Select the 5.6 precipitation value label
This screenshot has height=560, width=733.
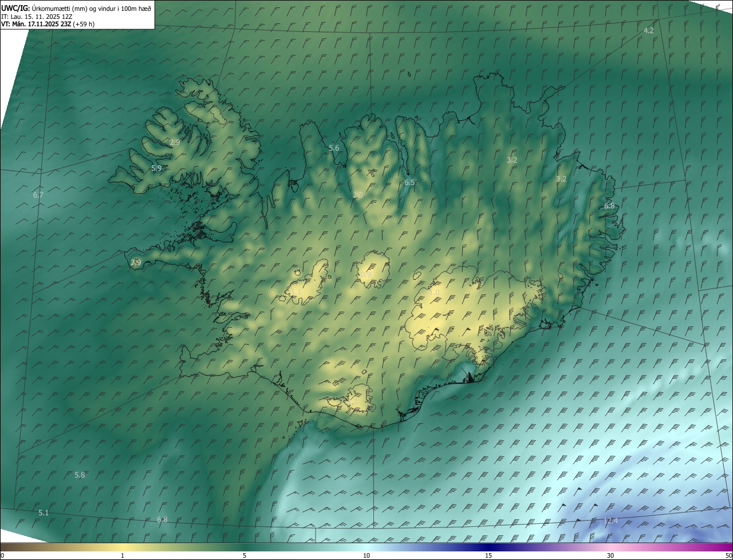click(x=334, y=148)
